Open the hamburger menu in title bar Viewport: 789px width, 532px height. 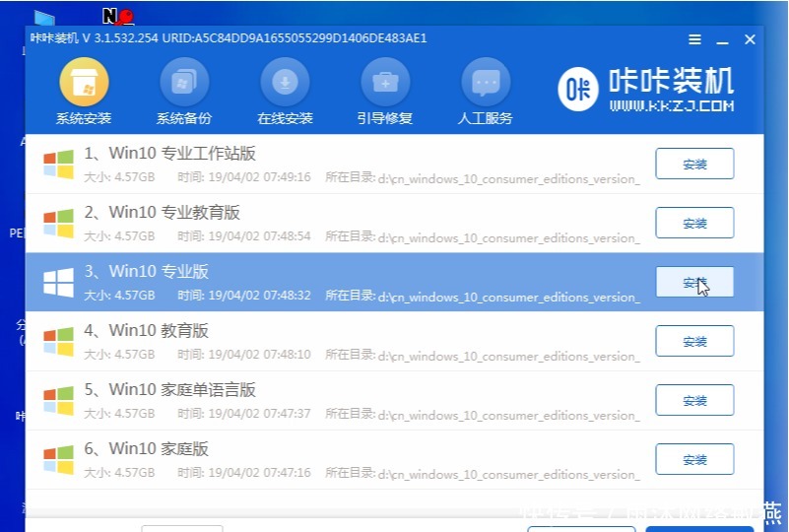[x=694, y=39]
